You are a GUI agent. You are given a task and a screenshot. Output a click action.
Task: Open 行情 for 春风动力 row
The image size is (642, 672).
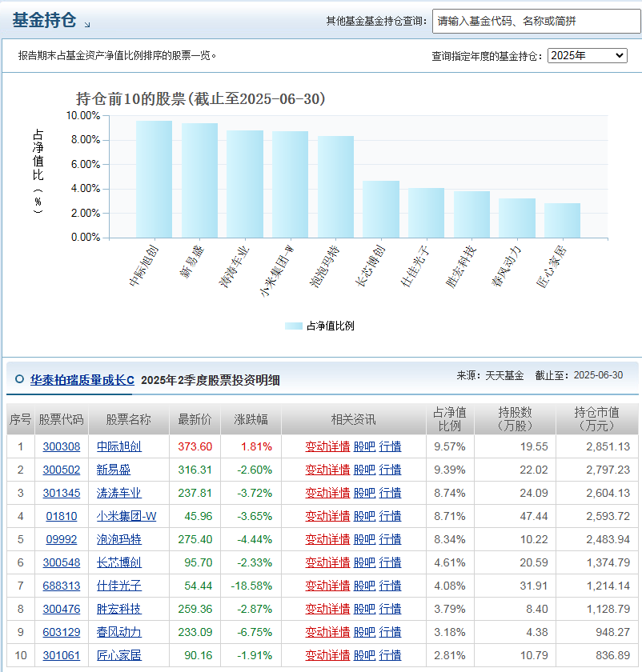pyautogui.click(x=391, y=632)
